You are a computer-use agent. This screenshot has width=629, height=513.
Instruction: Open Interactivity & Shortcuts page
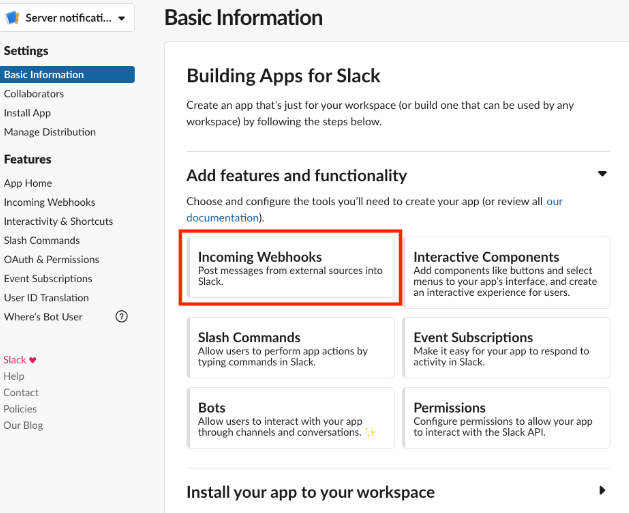click(x=58, y=221)
